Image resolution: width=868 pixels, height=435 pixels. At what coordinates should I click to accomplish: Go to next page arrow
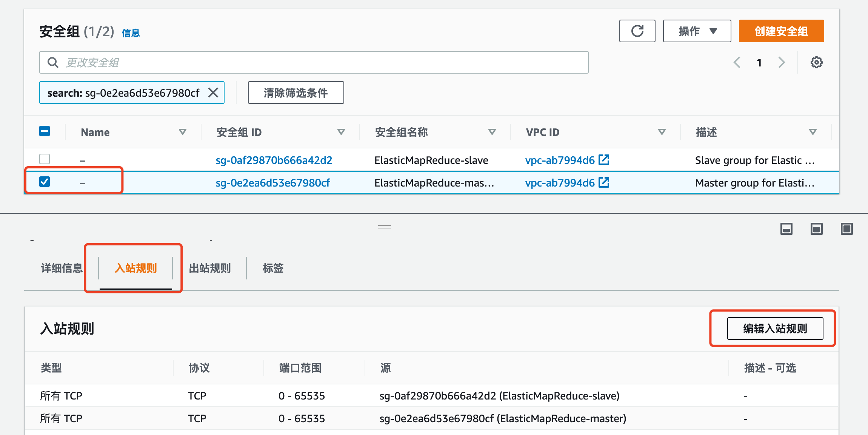point(781,62)
